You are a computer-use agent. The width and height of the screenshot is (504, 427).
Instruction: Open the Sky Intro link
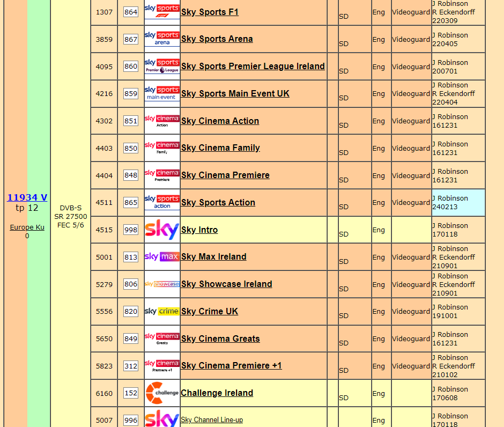point(199,230)
